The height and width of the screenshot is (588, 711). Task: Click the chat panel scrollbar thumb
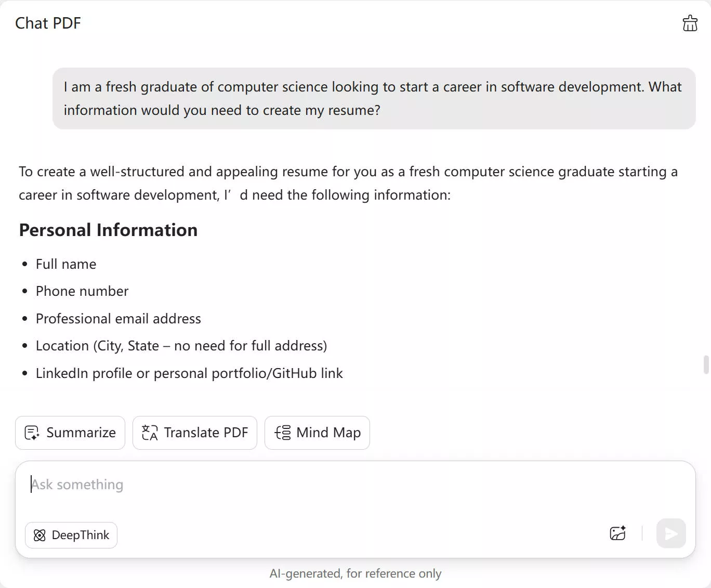tap(706, 364)
